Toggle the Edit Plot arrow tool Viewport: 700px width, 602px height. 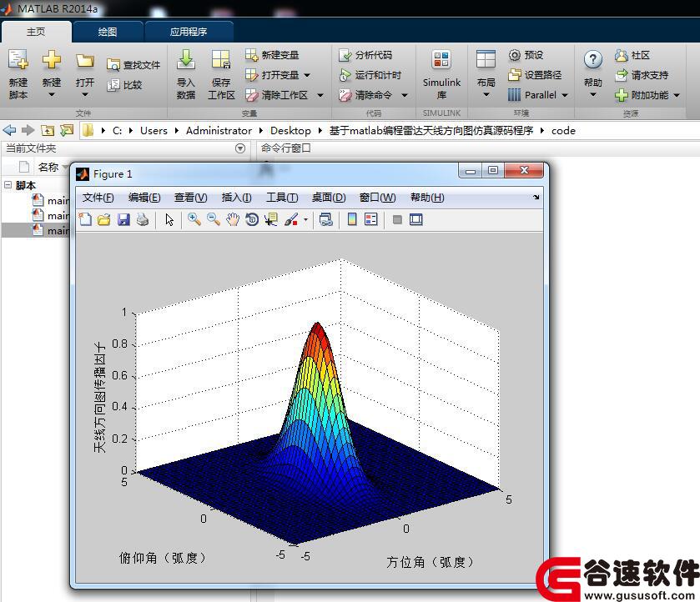[169, 219]
